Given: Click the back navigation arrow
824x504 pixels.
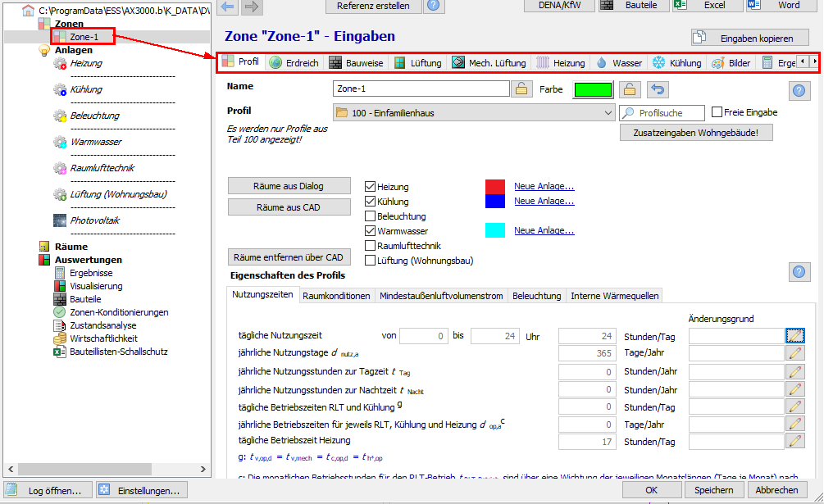Looking at the screenshot, I should coord(228,7).
